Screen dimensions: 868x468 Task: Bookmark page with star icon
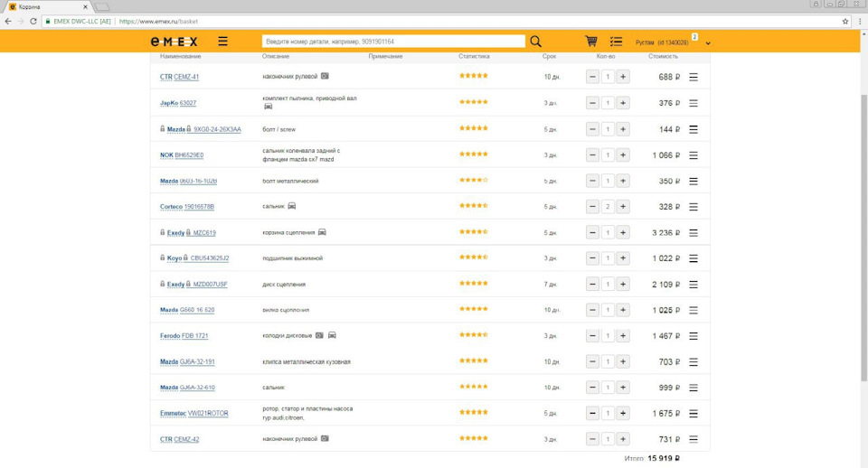click(x=845, y=22)
